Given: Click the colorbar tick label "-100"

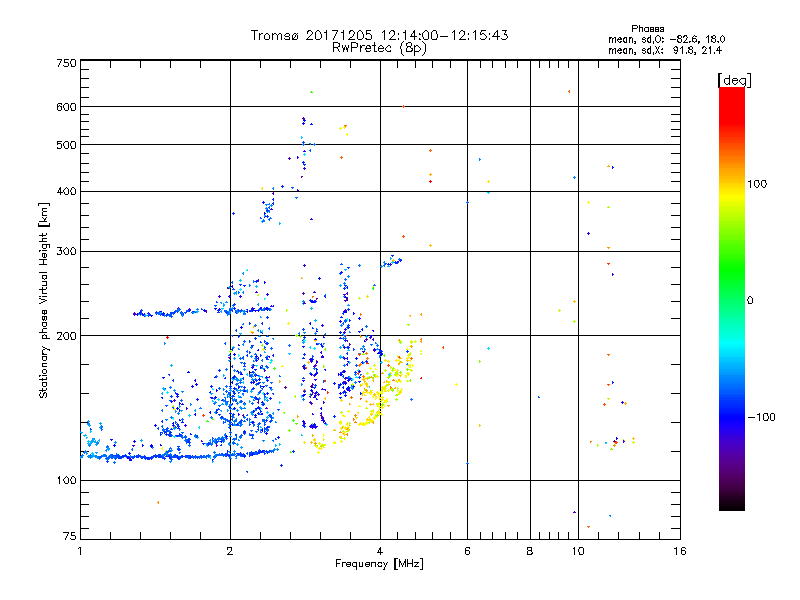Looking at the screenshot, I should click(x=761, y=417).
